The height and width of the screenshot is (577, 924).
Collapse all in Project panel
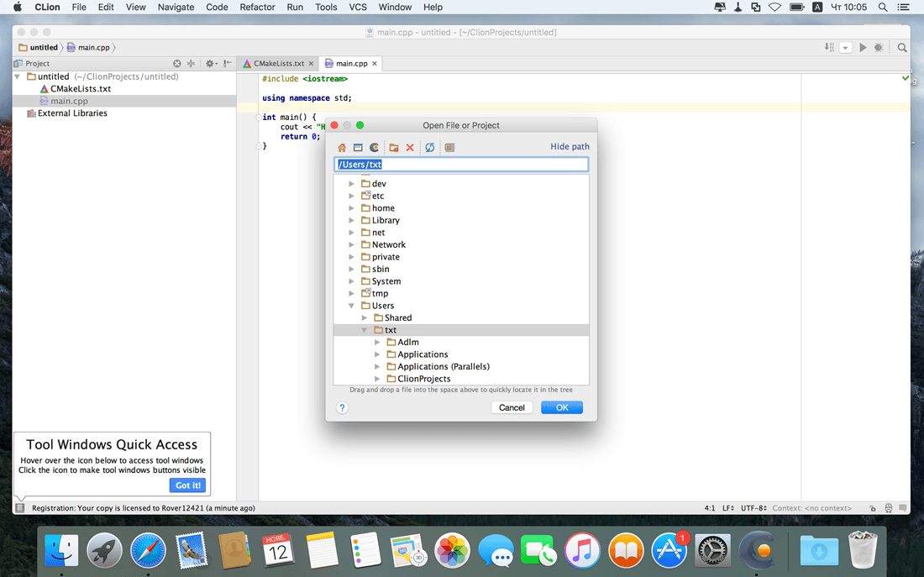pos(191,63)
